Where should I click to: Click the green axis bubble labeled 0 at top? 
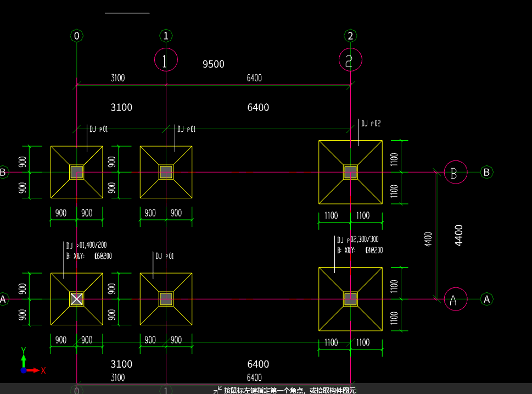coord(77,36)
